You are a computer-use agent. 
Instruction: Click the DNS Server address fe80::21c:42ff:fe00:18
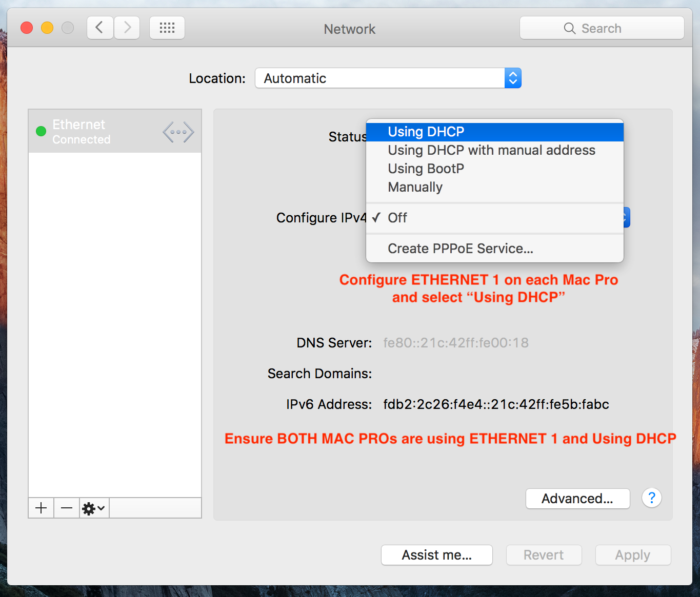pyautogui.click(x=456, y=343)
